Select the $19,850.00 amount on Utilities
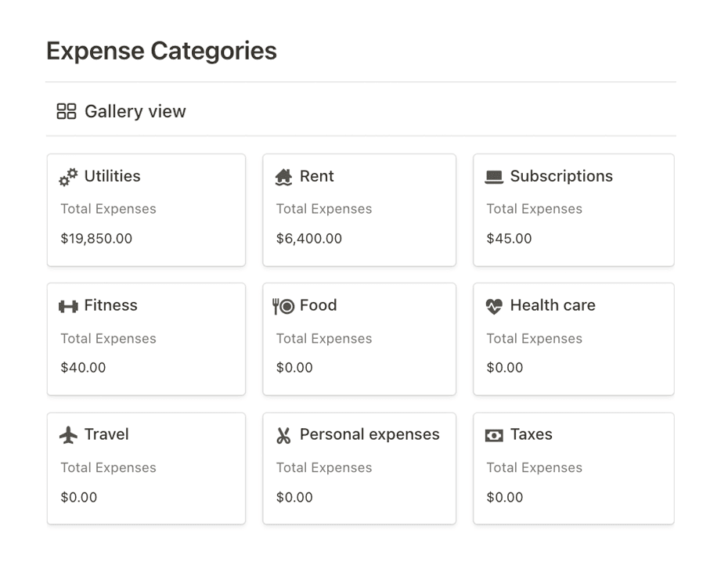 (96, 239)
